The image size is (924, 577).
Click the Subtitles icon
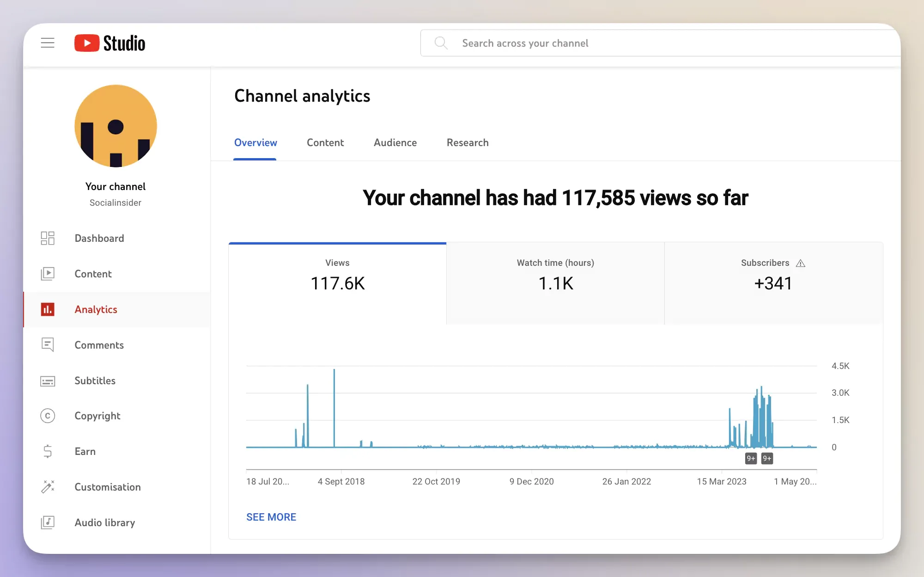pyautogui.click(x=48, y=381)
